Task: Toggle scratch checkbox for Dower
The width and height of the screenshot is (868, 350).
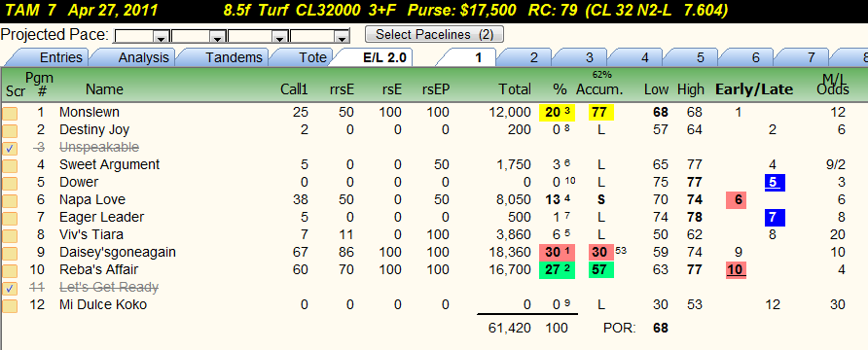Action: (10, 184)
